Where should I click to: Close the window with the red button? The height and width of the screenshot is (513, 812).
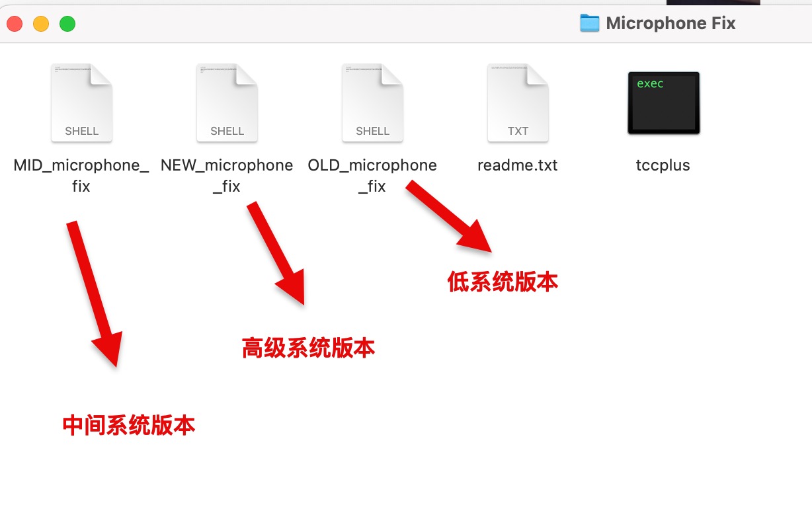coord(15,24)
